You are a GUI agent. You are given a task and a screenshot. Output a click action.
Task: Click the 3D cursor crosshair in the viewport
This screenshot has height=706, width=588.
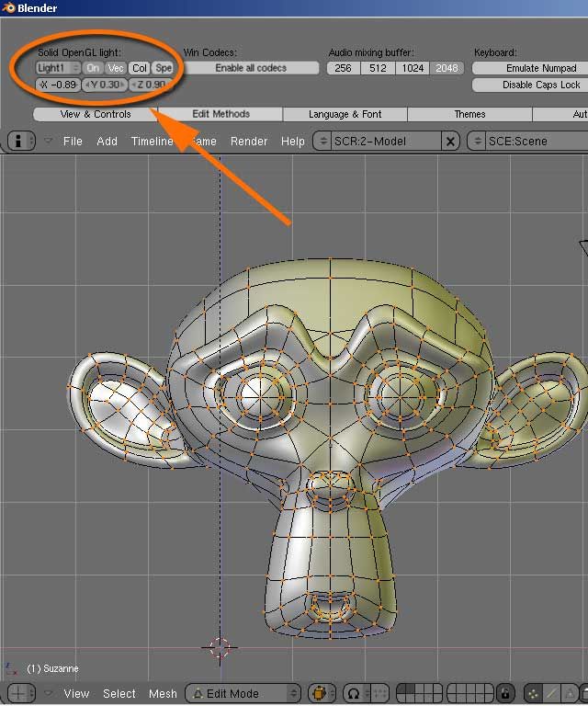click(x=220, y=647)
